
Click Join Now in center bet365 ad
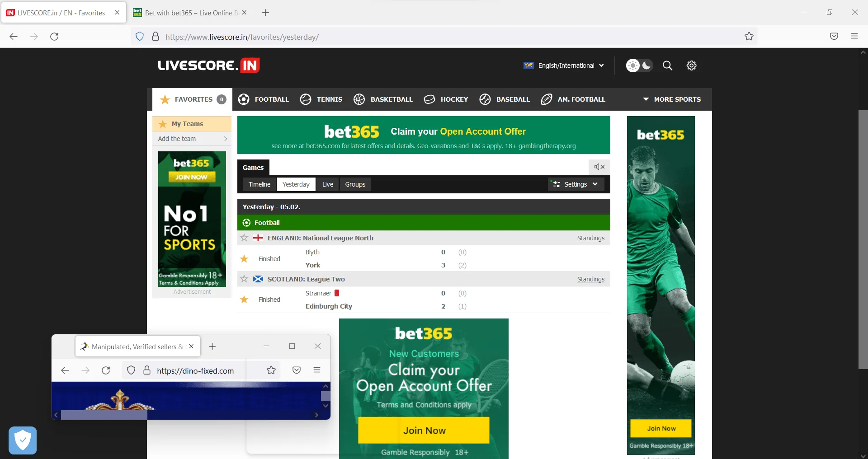[x=424, y=430]
